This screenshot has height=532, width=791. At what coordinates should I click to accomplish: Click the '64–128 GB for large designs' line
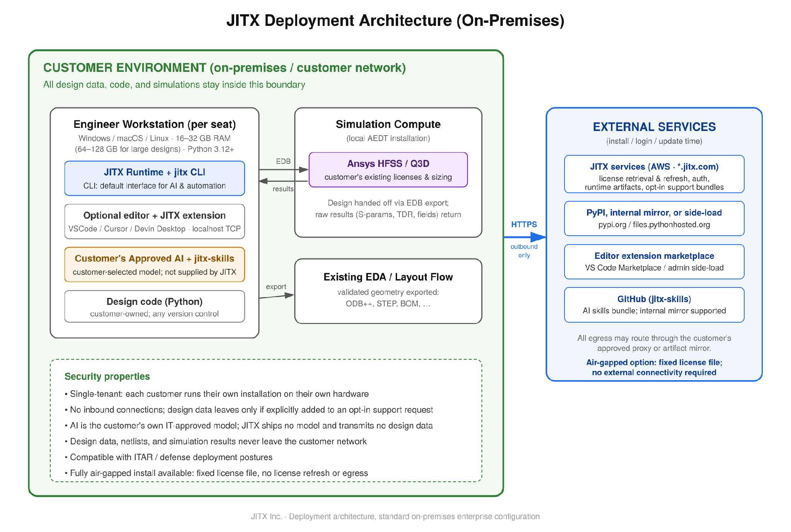pyautogui.click(x=155, y=149)
